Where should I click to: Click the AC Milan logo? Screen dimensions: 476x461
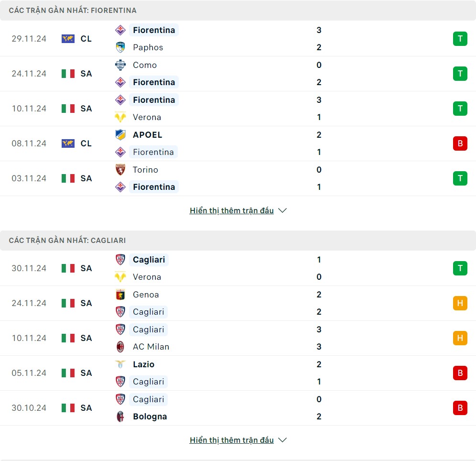coord(120,347)
